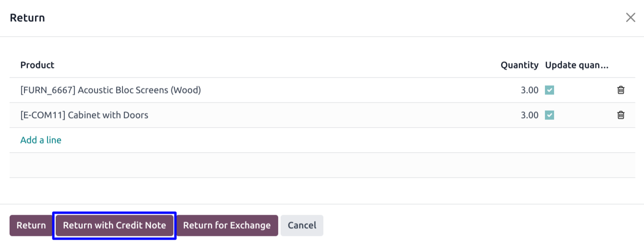Screen dimensions: 644x244
Task: Untick update quantity for Acoustic Bloc Screens
Action: point(550,90)
